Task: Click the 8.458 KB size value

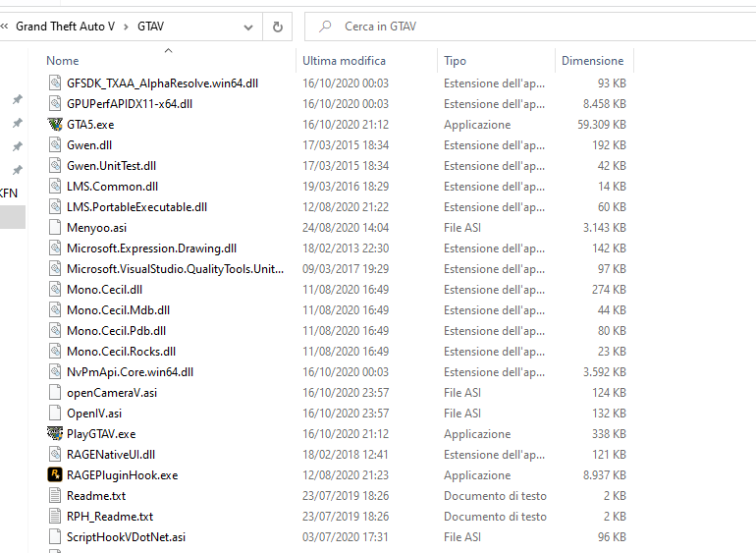Action: pyautogui.click(x=604, y=104)
